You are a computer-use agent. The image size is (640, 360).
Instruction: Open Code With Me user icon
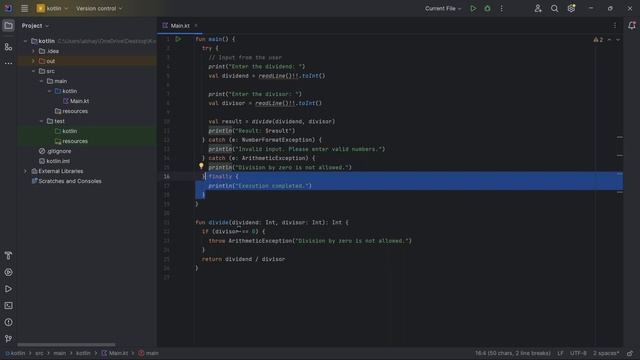tap(538, 8)
